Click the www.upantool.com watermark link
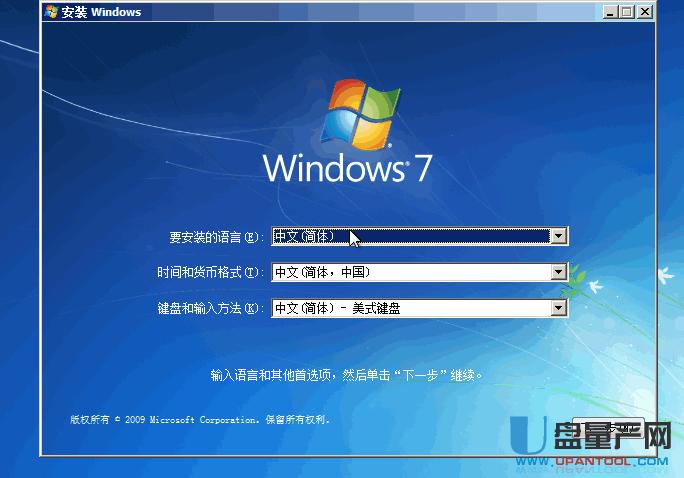684x478 pixels. pos(612,462)
